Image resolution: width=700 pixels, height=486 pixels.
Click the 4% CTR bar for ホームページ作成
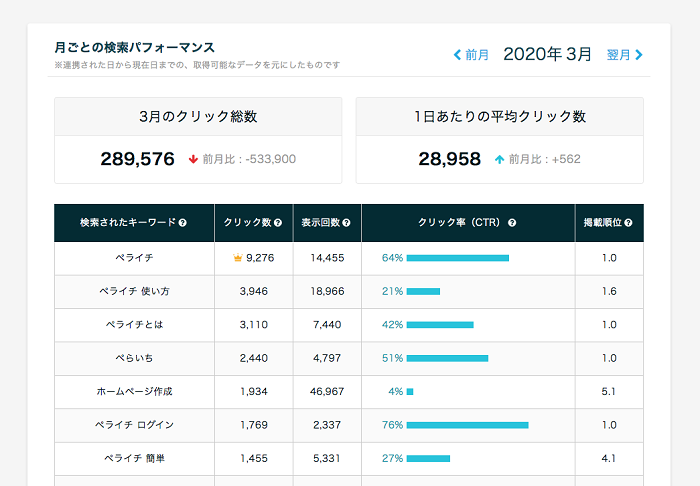click(x=410, y=392)
